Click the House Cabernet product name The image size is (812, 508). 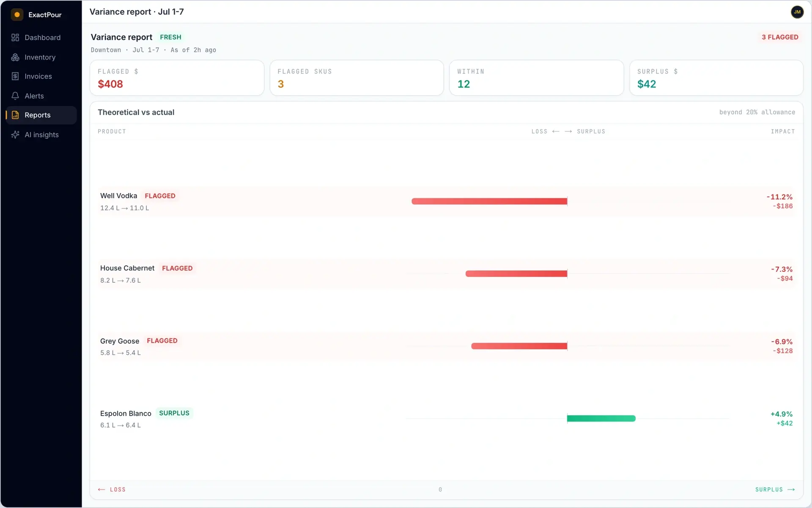(127, 268)
